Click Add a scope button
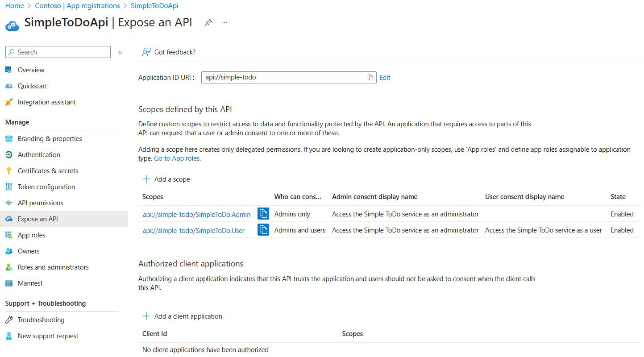This screenshot has height=357, width=644. coord(166,179)
